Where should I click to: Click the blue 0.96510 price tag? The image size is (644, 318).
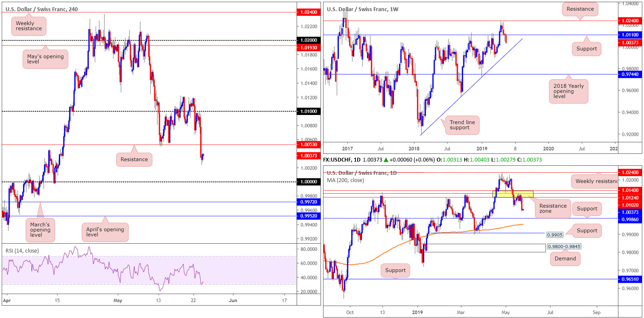tap(629, 279)
